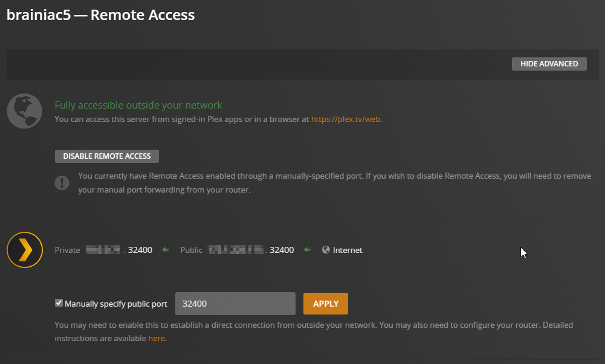The image size is (605, 364).
Task: Click the blurred Public IP address
Action: (x=236, y=250)
